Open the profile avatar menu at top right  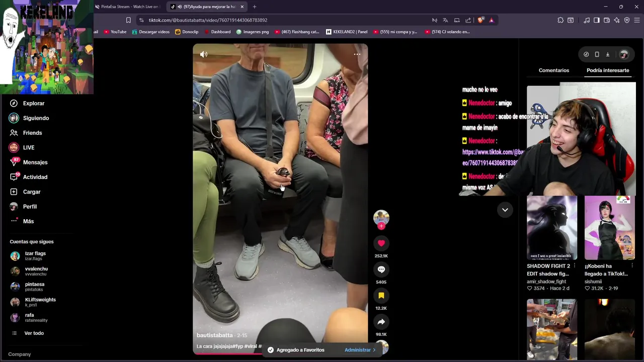(x=624, y=54)
